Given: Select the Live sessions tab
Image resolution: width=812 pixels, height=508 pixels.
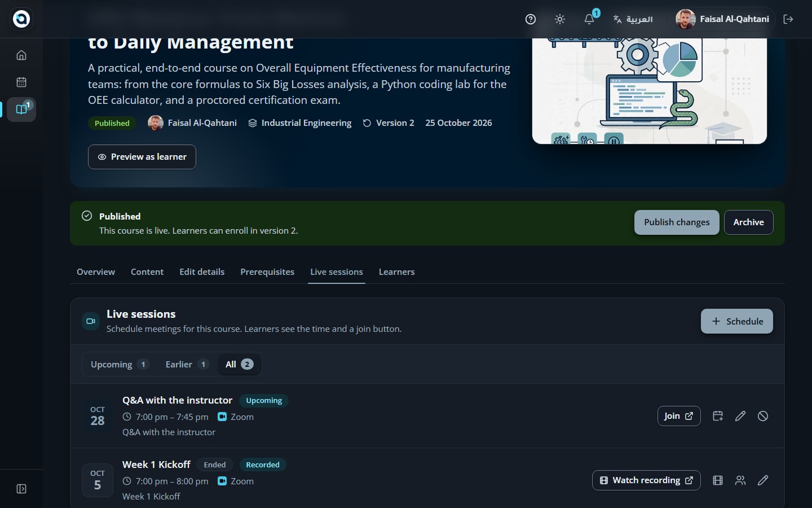Looking at the screenshot, I should [x=337, y=272].
